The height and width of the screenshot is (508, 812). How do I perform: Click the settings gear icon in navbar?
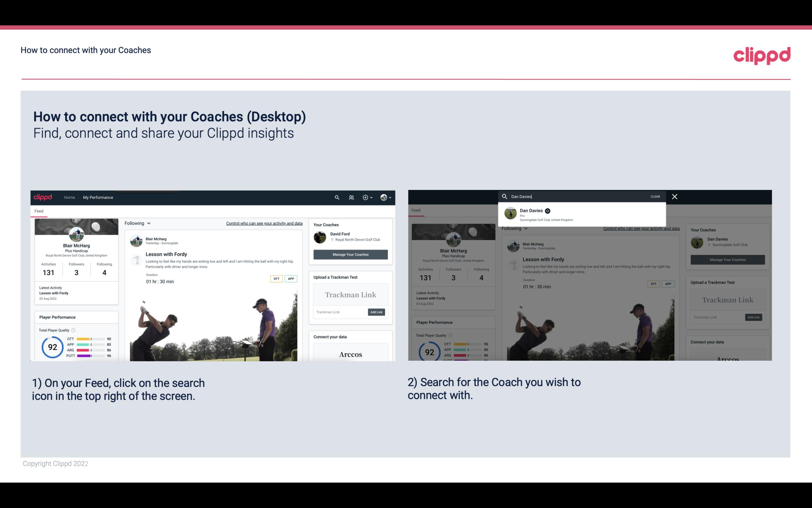point(366,197)
